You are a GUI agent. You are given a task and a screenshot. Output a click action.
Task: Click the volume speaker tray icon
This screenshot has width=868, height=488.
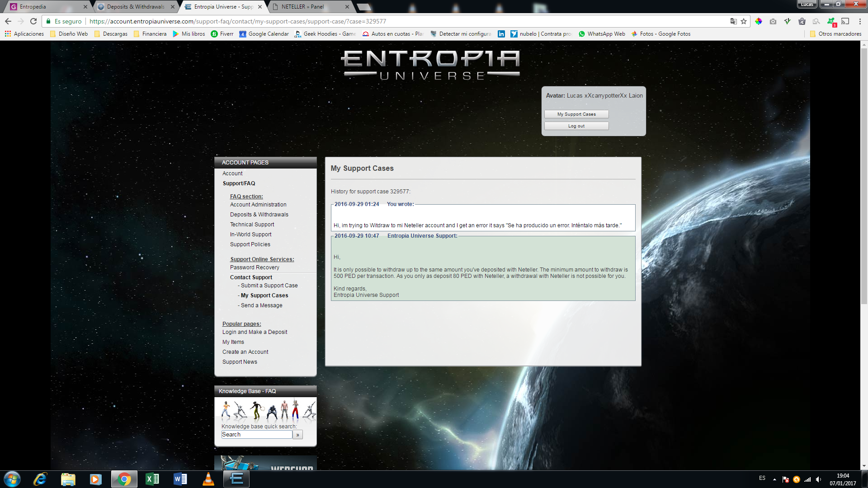coord(818,480)
